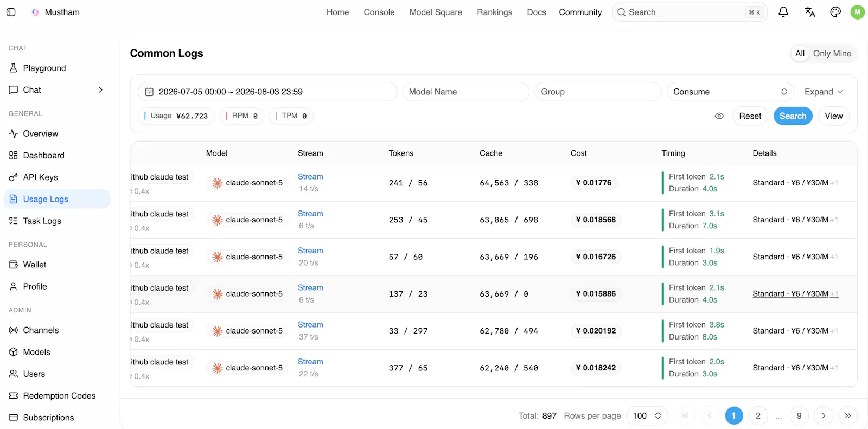Click the View button
The image size is (868, 429).
pyautogui.click(x=834, y=116)
